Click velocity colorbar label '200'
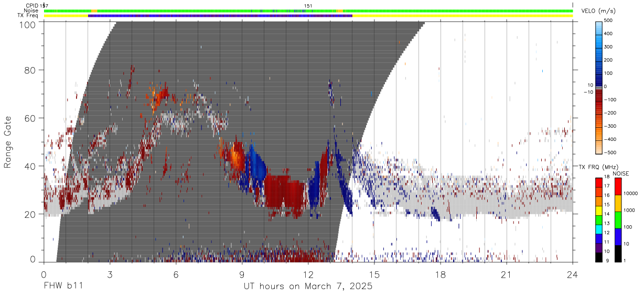The image size is (644, 297). click(x=608, y=60)
